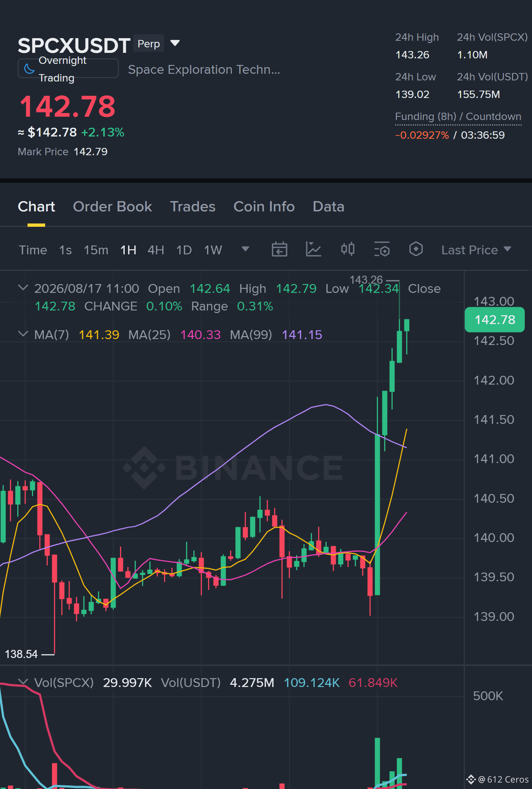
Task: Open Funding (8h) / Countdown details
Action: click(458, 117)
